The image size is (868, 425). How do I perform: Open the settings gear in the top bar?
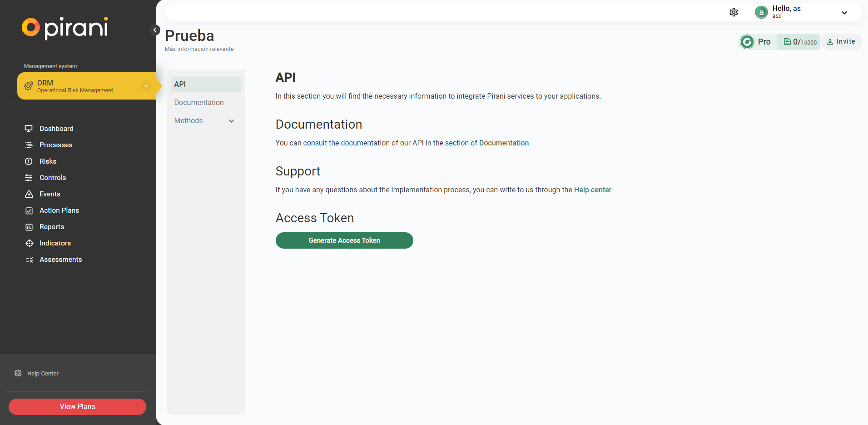[x=734, y=12]
